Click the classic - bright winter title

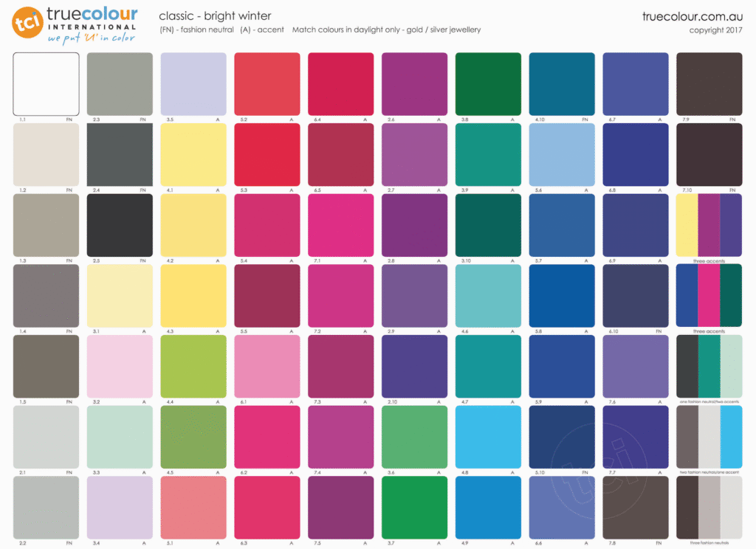[x=215, y=16]
